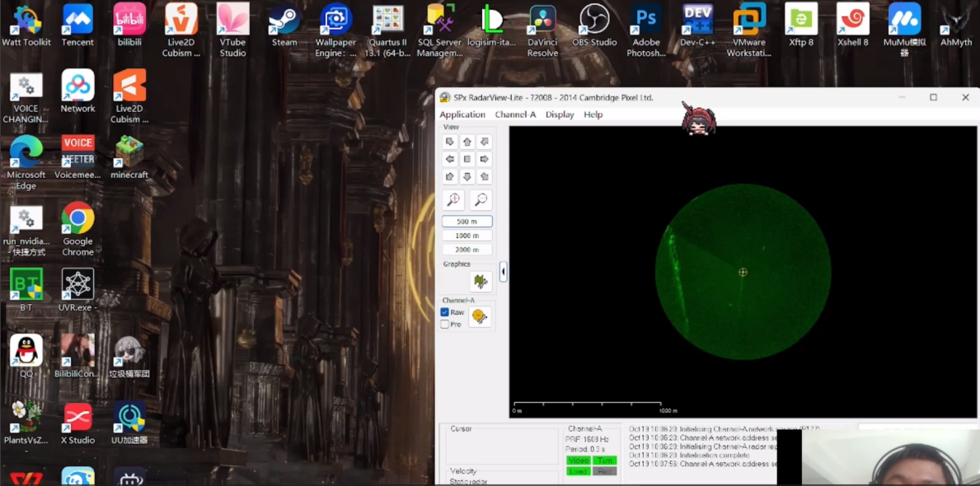The width and height of the screenshot is (980, 486).
Task: Open the Help menu
Action: click(593, 114)
